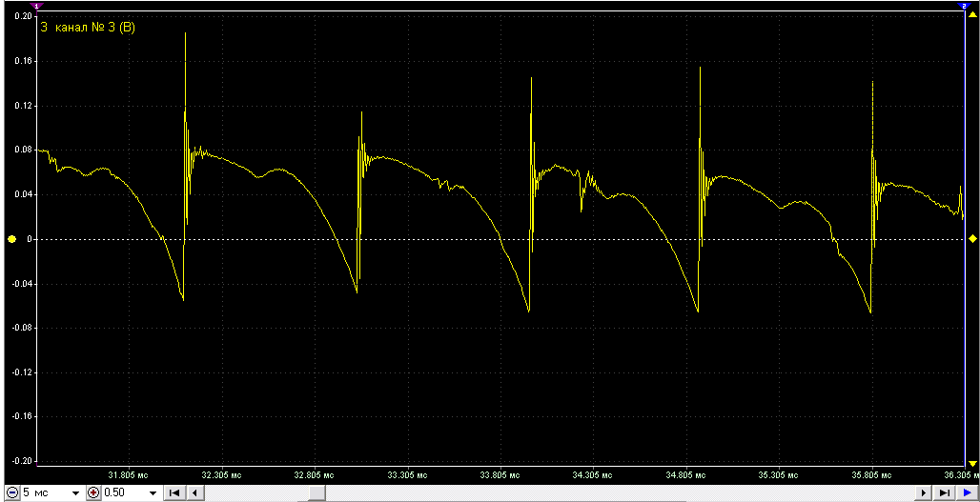Open the 0.50 zoom factor dropdown
The width and height of the screenshot is (980, 502).
(153, 493)
